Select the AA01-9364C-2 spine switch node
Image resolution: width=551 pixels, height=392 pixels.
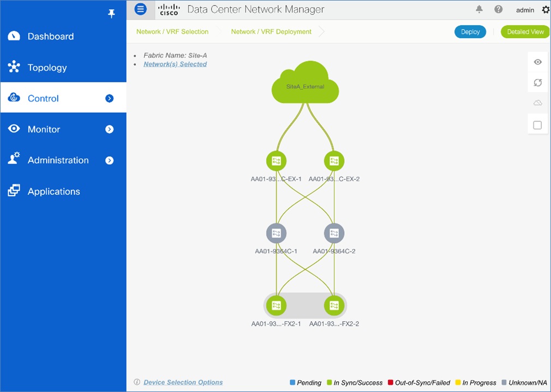[334, 233]
